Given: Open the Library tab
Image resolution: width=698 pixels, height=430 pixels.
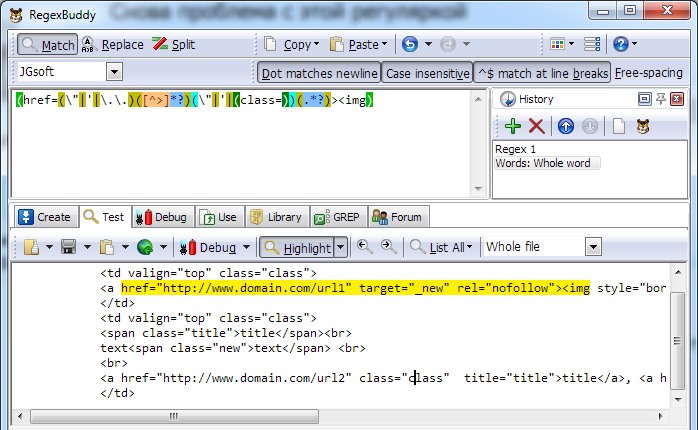Looking at the screenshot, I should pos(277,217).
